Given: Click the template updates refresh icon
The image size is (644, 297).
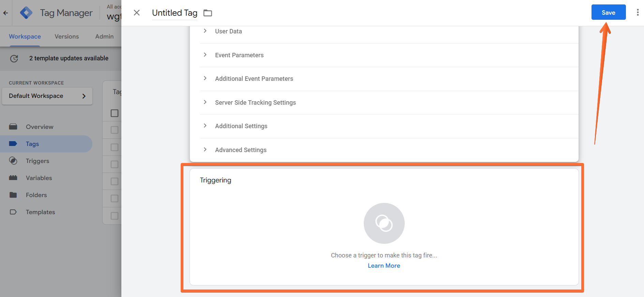Looking at the screenshot, I should tap(14, 58).
